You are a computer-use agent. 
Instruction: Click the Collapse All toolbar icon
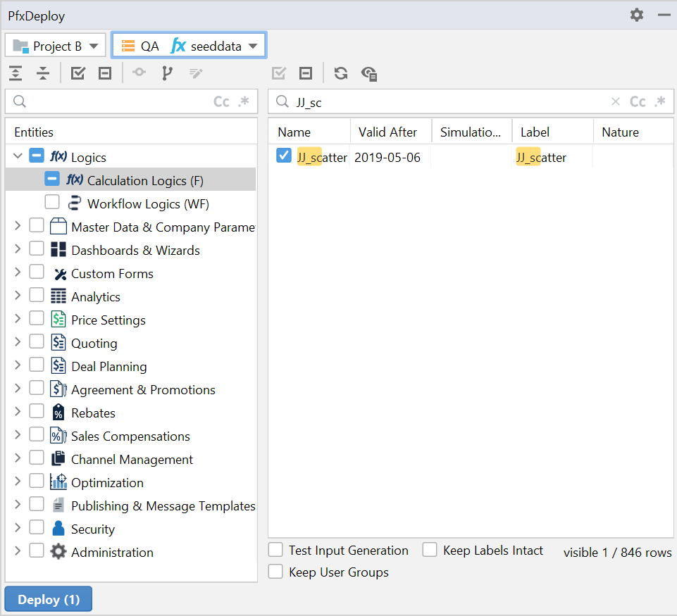pos(43,73)
